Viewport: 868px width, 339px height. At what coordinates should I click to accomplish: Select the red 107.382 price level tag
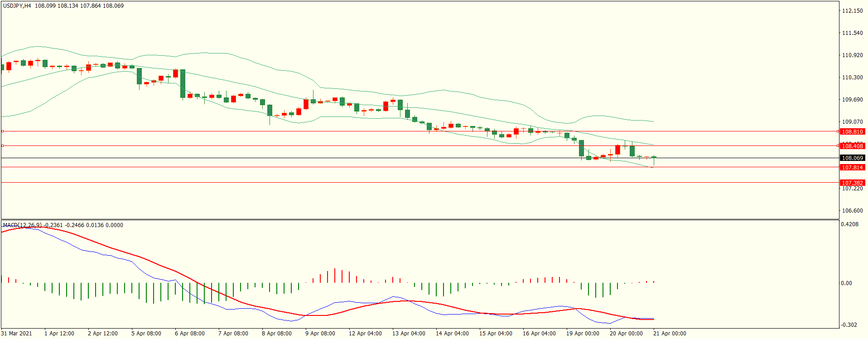pos(852,183)
